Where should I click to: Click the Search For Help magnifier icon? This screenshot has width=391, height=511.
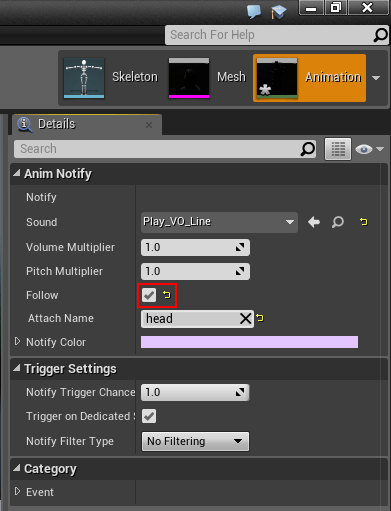point(380,35)
